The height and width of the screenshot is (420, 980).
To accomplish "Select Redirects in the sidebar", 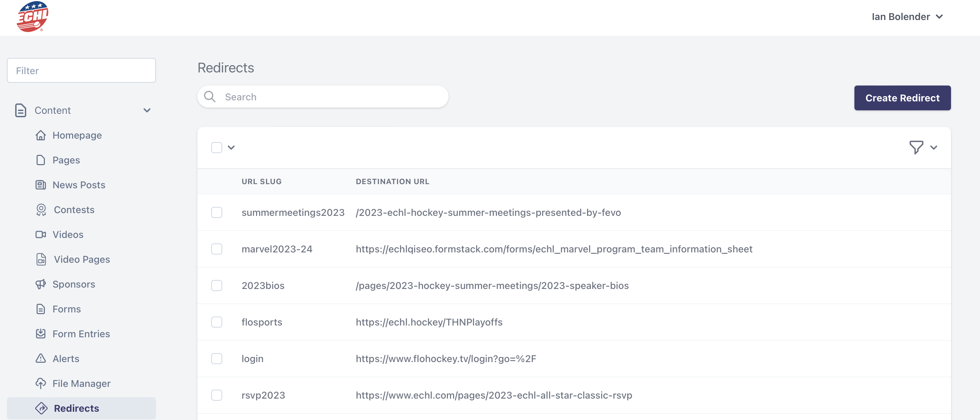I will tap(81, 408).
